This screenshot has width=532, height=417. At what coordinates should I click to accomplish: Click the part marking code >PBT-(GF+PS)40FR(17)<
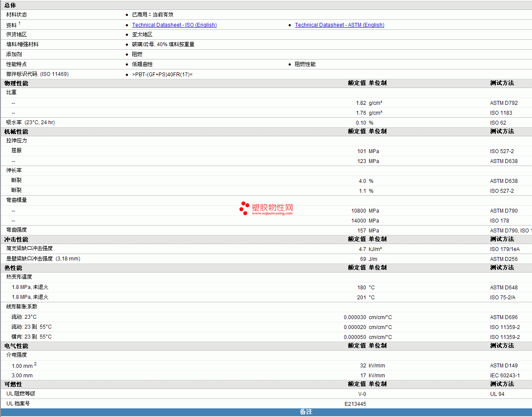[162, 75]
